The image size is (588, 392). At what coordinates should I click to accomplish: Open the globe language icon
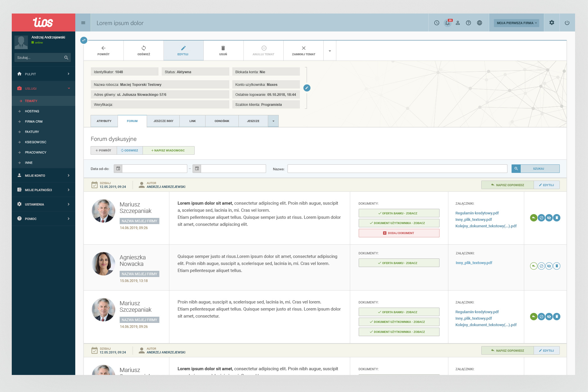click(480, 23)
